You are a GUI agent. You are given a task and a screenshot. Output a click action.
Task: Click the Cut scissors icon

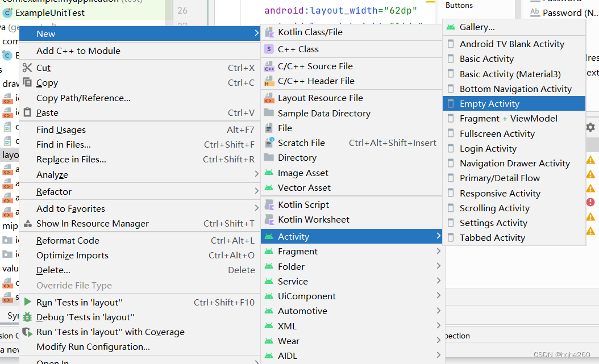(27, 68)
